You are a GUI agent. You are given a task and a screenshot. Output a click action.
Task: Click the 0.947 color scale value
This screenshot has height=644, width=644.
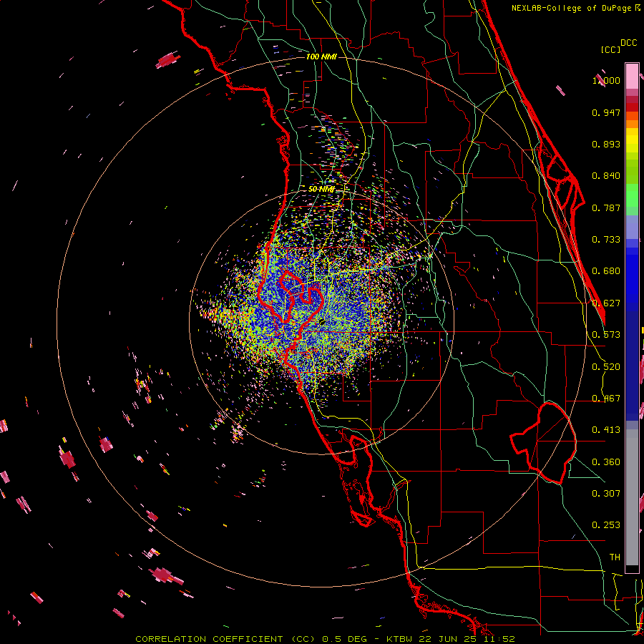tap(606, 112)
